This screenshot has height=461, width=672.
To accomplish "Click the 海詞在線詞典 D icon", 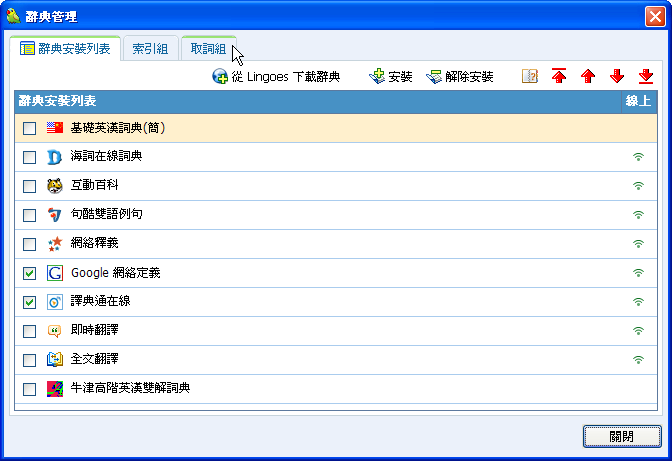I will pos(54,157).
